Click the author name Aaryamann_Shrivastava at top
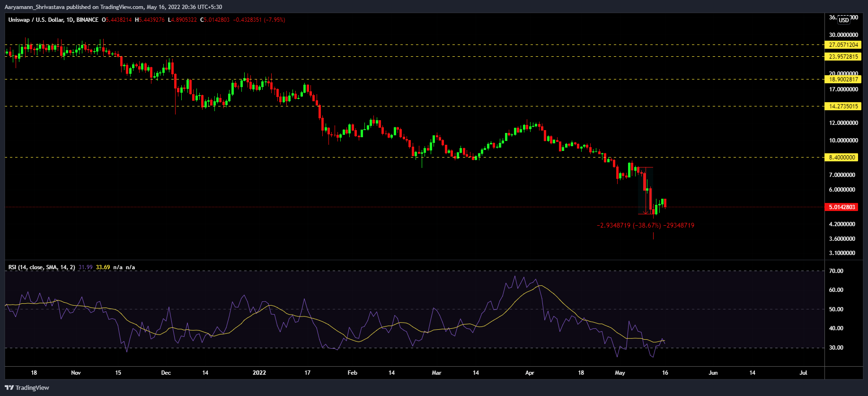The image size is (868, 396). tap(35, 7)
